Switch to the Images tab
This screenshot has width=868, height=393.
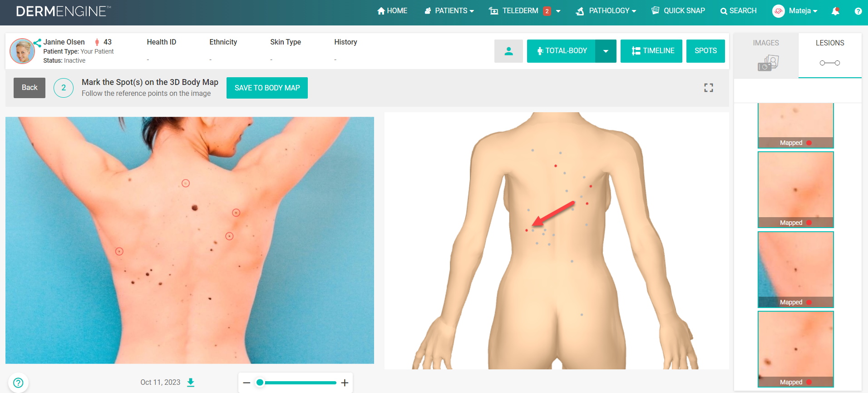click(766, 55)
